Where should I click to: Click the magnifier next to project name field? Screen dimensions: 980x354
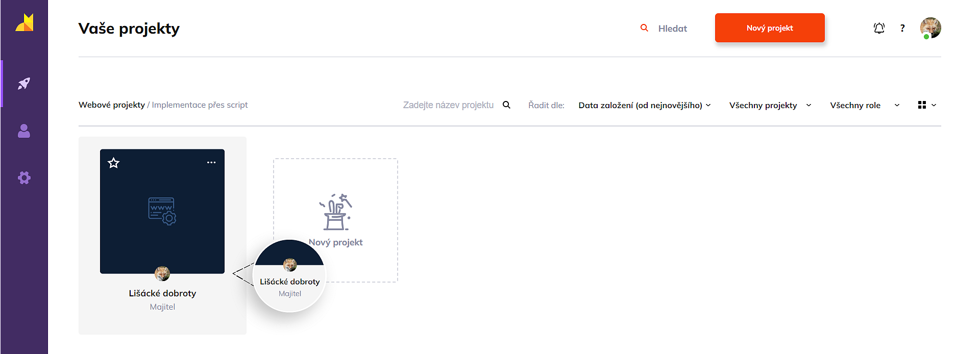pos(506,105)
